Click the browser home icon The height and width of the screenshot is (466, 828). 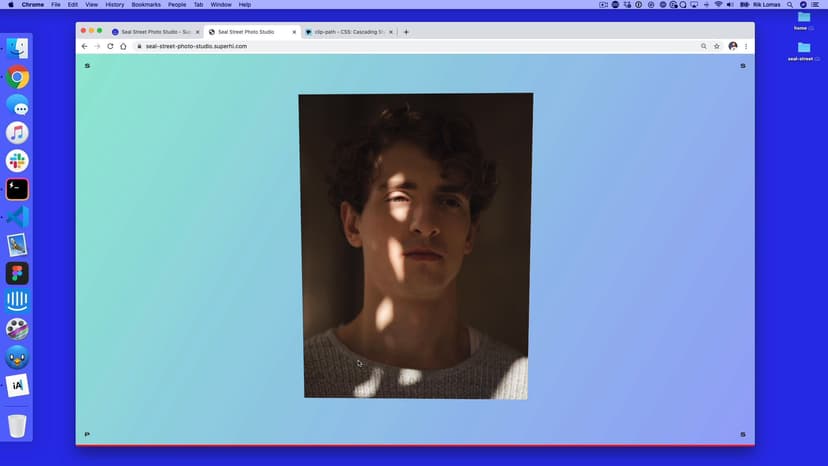click(x=123, y=46)
